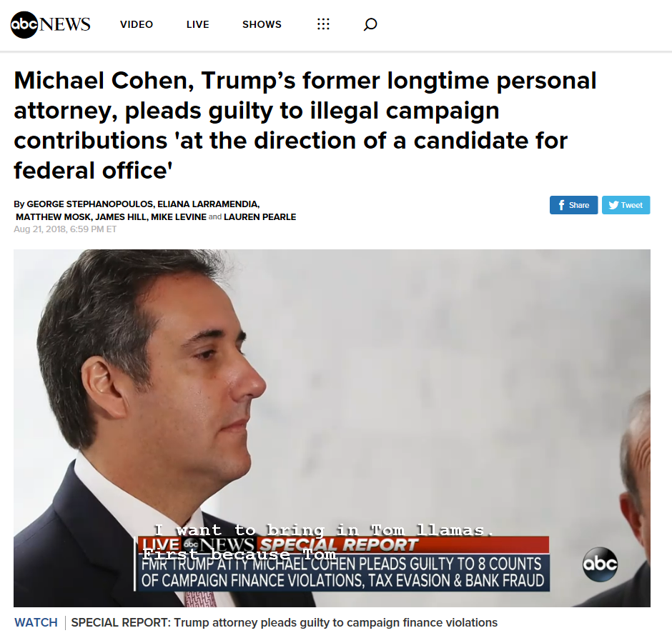Image resolution: width=672 pixels, height=638 pixels.
Task: Open the SPECIAL REPORT video caption link
Action: [x=284, y=622]
